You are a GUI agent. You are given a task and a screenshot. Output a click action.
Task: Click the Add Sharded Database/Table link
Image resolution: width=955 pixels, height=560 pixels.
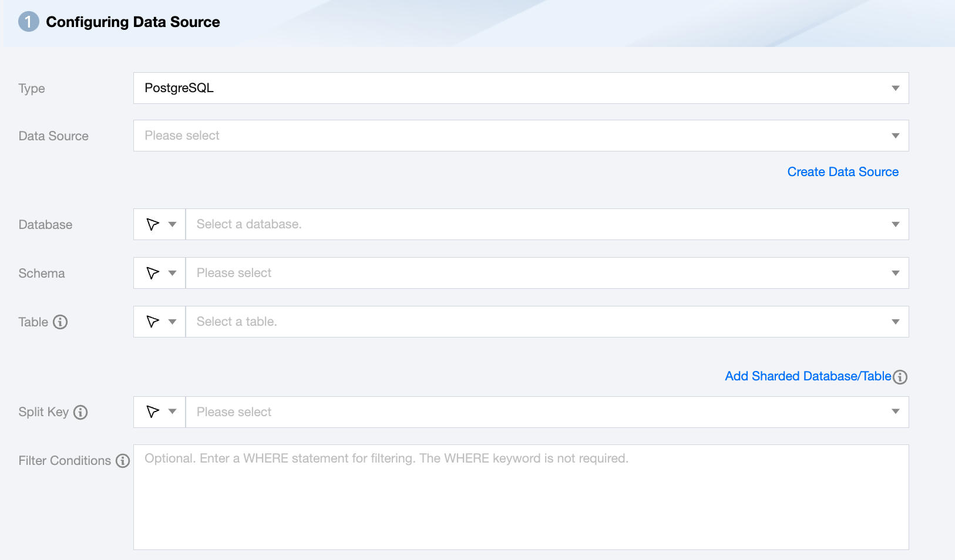(808, 376)
